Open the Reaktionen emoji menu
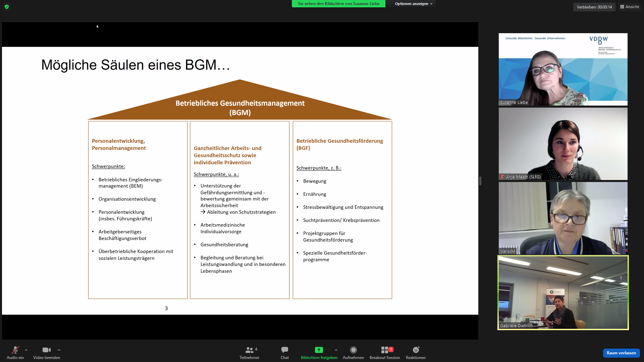644x362 pixels. pyautogui.click(x=416, y=350)
